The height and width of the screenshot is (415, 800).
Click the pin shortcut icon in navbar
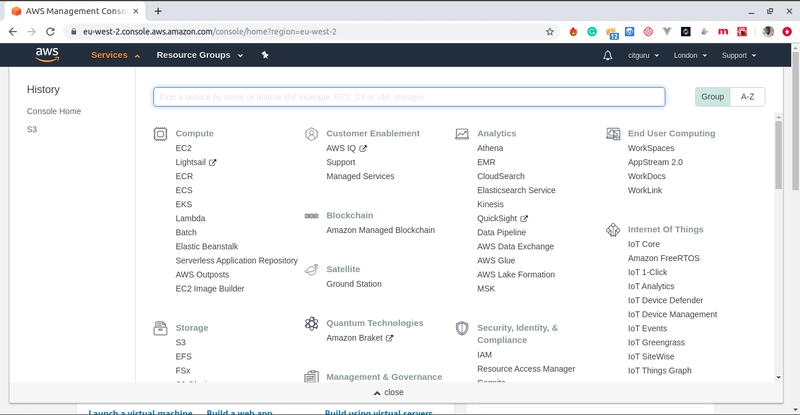click(265, 55)
